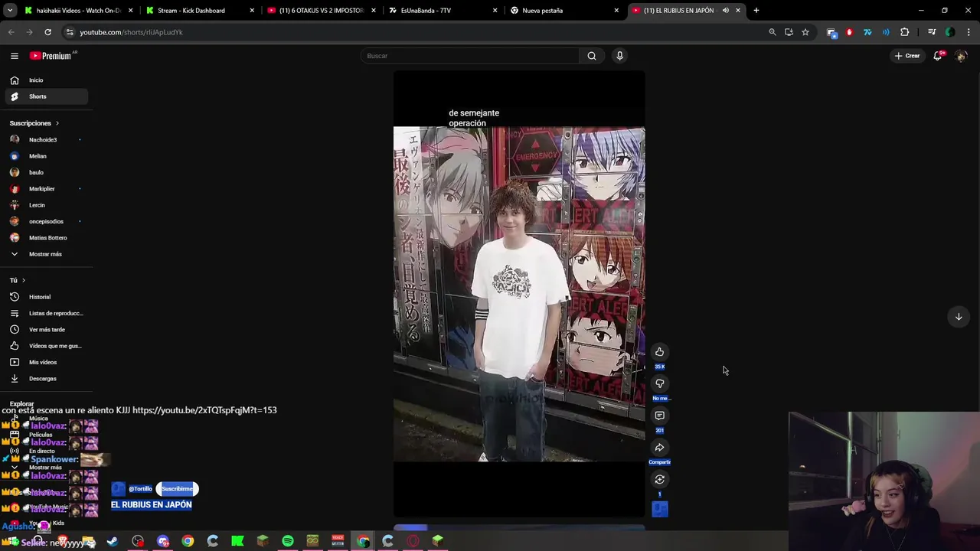Switch to the Stream - Kick Dashboard tab

click(x=199, y=11)
